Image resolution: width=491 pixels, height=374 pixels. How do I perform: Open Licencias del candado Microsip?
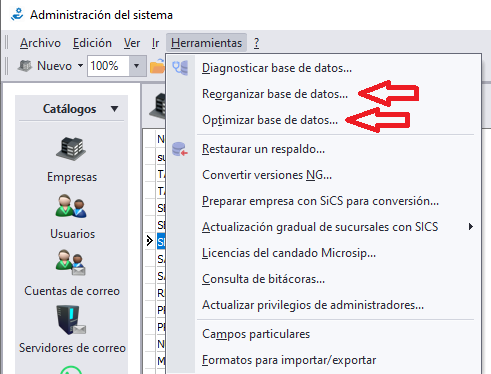pyautogui.click(x=289, y=253)
